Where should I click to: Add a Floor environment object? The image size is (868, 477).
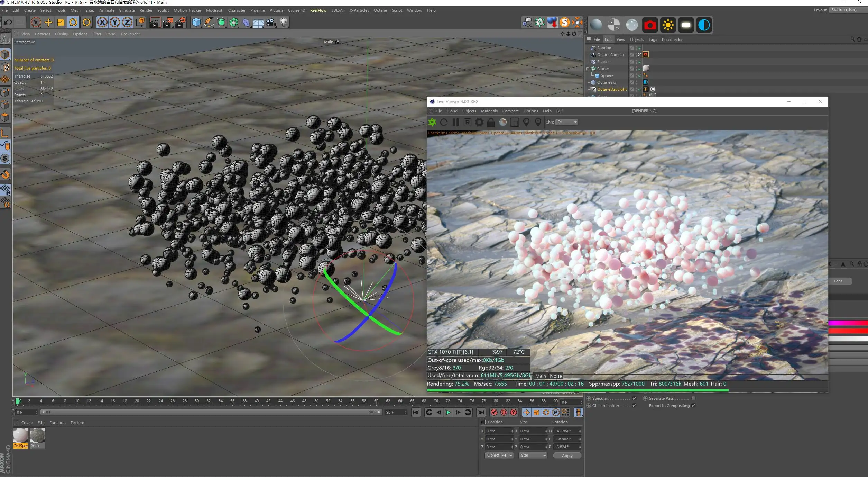(x=258, y=22)
